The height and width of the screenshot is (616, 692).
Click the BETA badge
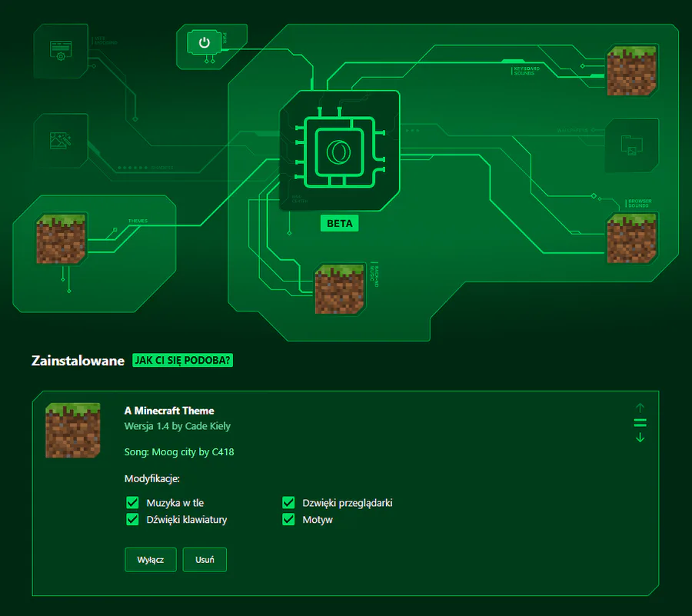click(339, 223)
